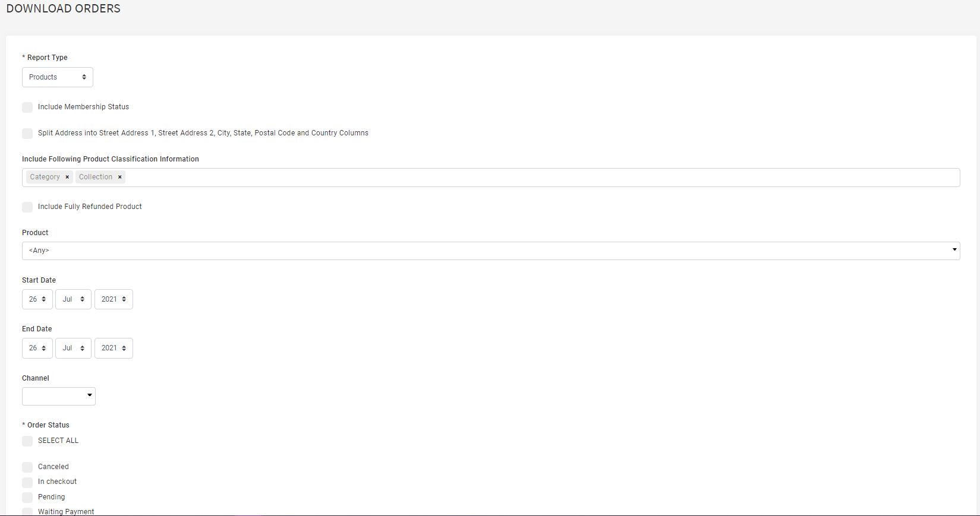Change the End Date month
The image size is (980, 516).
[x=73, y=348]
